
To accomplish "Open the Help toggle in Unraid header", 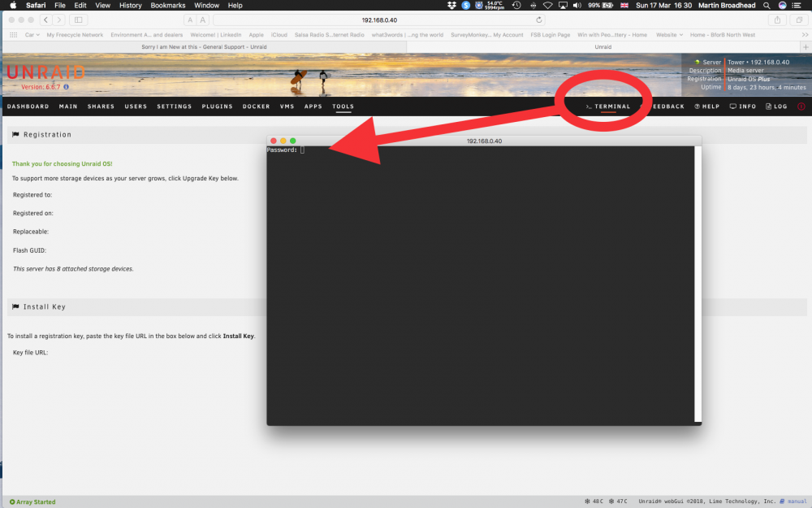I will tap(707, 106).
